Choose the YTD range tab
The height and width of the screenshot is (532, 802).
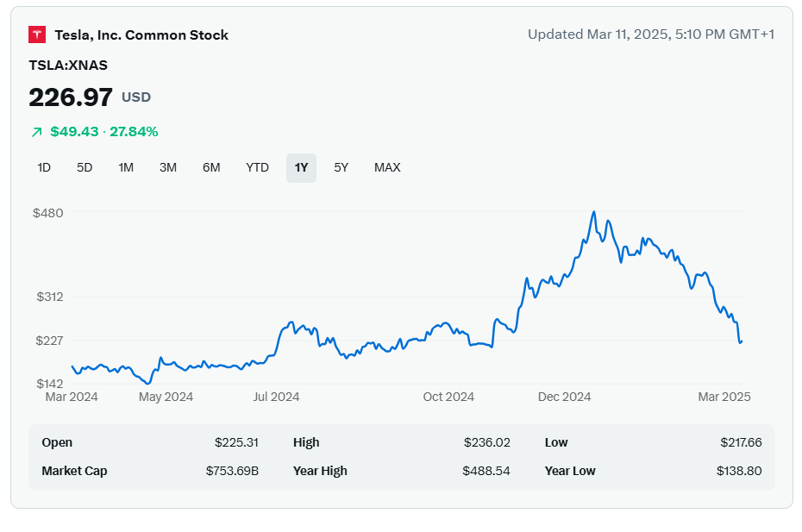pos(257,167)
